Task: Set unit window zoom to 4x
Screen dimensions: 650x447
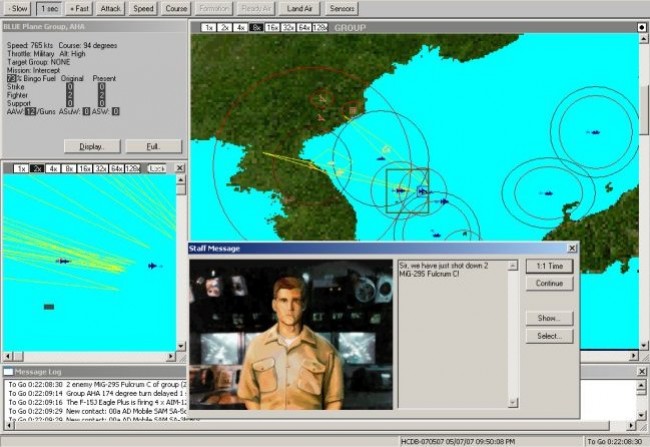Action: [x=53, y=168]
